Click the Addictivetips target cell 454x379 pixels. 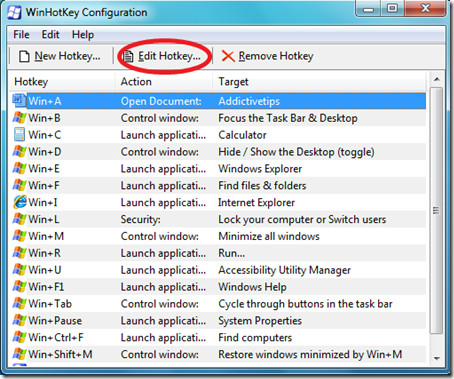tap(249, 101)
